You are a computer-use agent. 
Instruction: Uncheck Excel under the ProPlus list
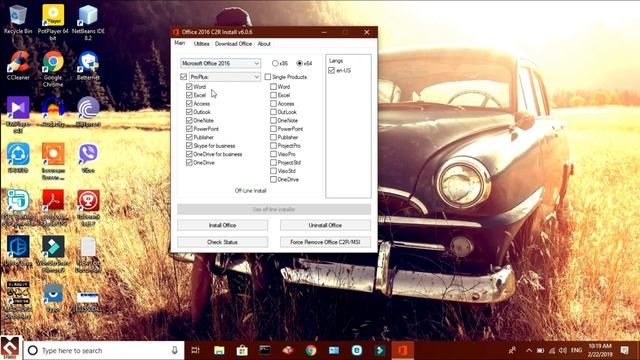click(x=189, y=95)
